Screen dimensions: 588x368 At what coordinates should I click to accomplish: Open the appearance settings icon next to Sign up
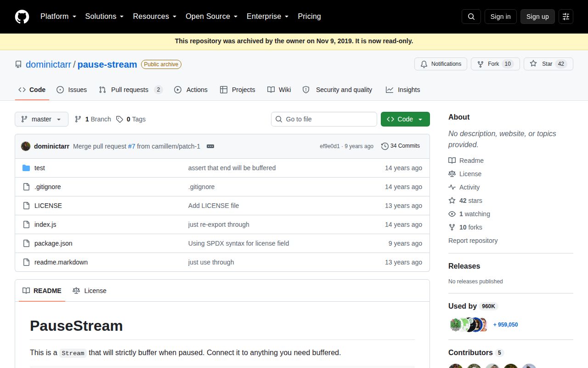point(566,17)
